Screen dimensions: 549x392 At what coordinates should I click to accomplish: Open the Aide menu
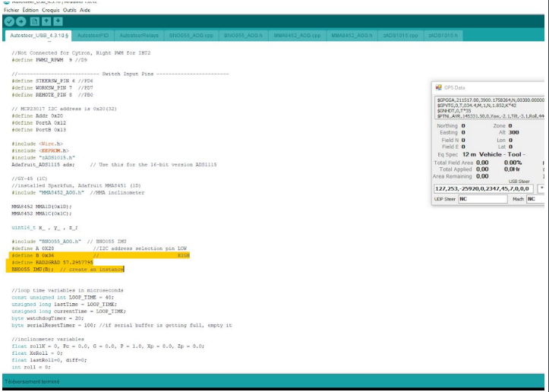click(x=85, y=10)
